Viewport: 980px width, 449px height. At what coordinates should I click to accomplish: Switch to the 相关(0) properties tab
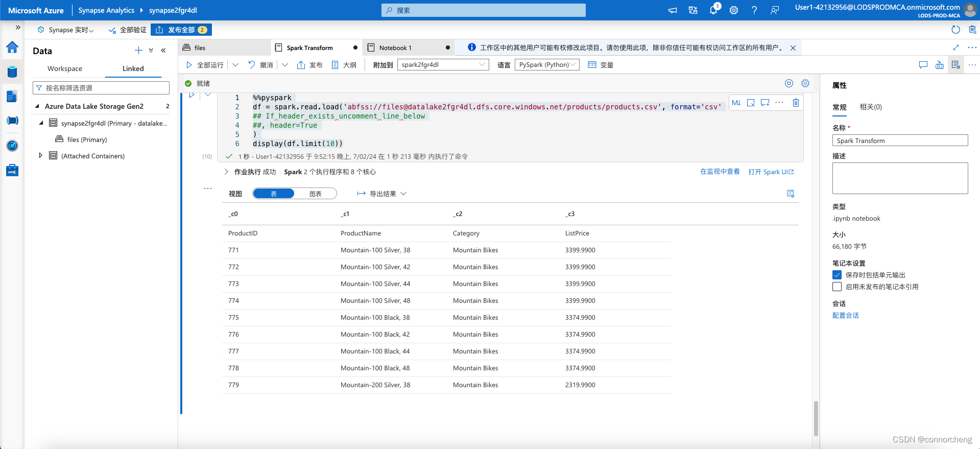pos(871,107)
